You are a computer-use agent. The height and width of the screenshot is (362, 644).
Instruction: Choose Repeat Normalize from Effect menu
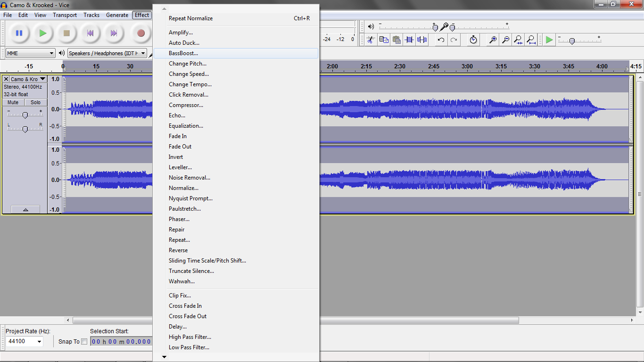pyautogui.click(x=236, y=18)
